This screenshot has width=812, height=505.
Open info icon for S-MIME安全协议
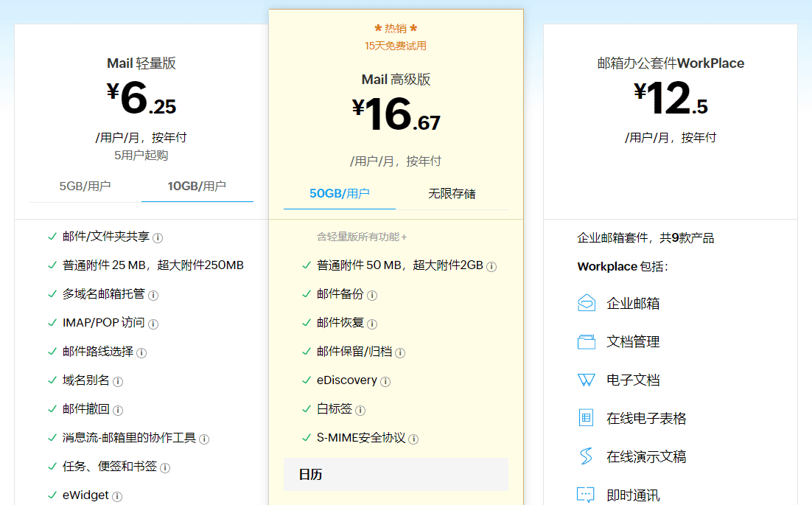(x=413, y=439)
